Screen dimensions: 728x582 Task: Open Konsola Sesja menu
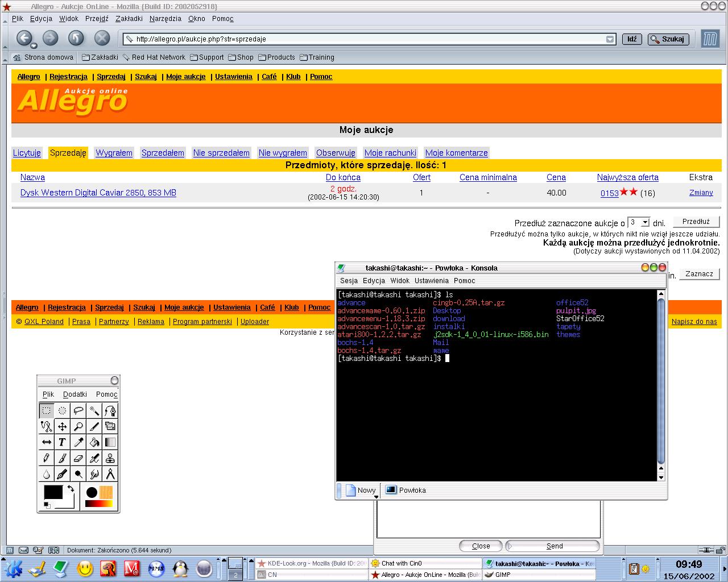pos(349,281)
